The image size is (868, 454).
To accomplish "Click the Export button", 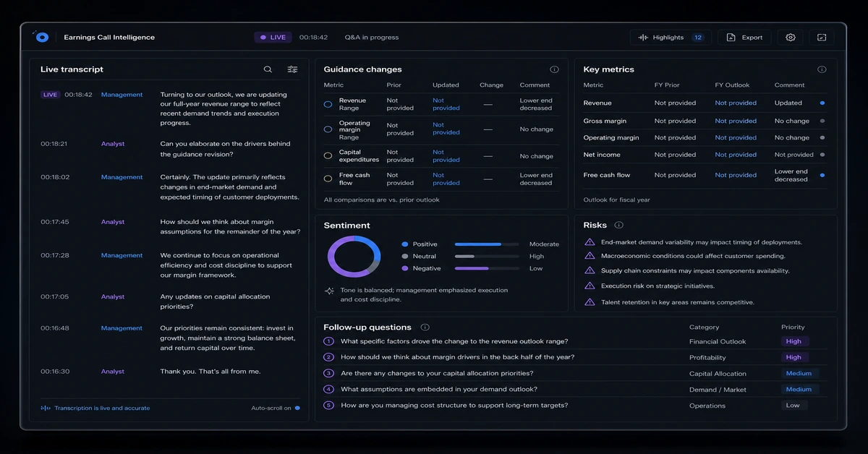I will (x=744, y=38).
